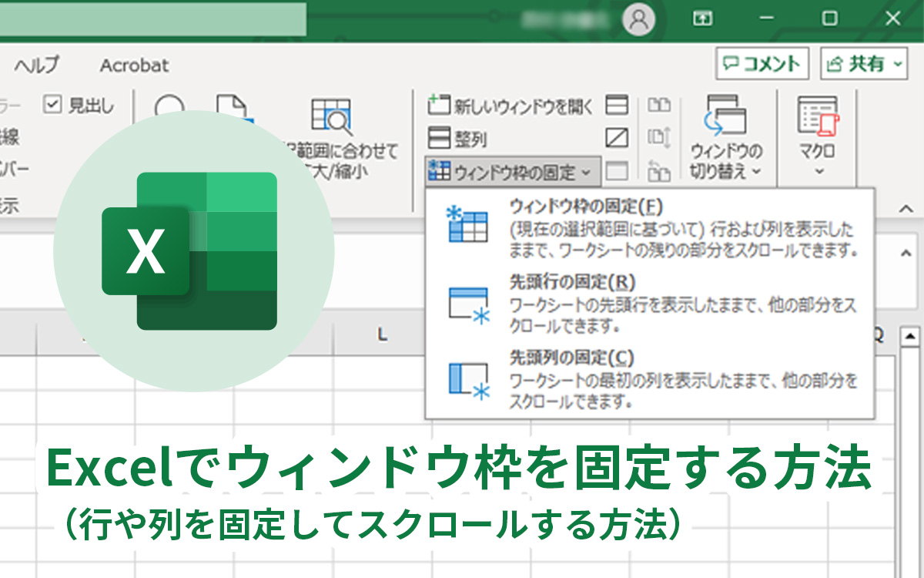Toggle the ウィンドウ枠の固定 dropdown button
Screen dimensions: 924x578
pyautogui.click(x=511, y=172)
